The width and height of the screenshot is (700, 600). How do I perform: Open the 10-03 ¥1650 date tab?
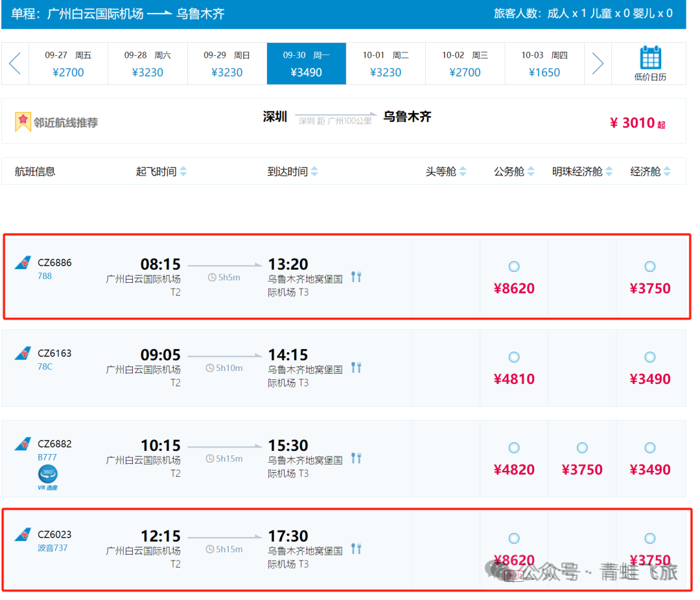tap(544, 64)
